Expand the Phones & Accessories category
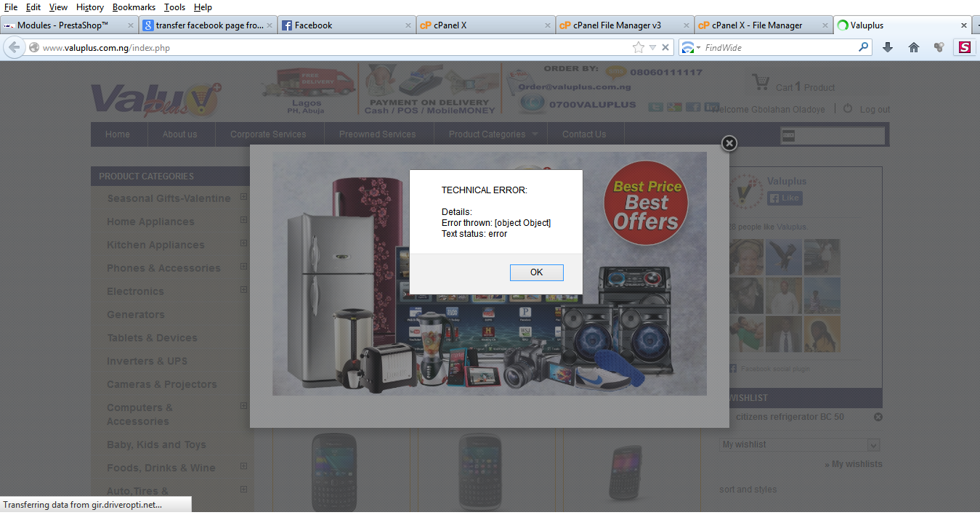 [x=244, y=267]
